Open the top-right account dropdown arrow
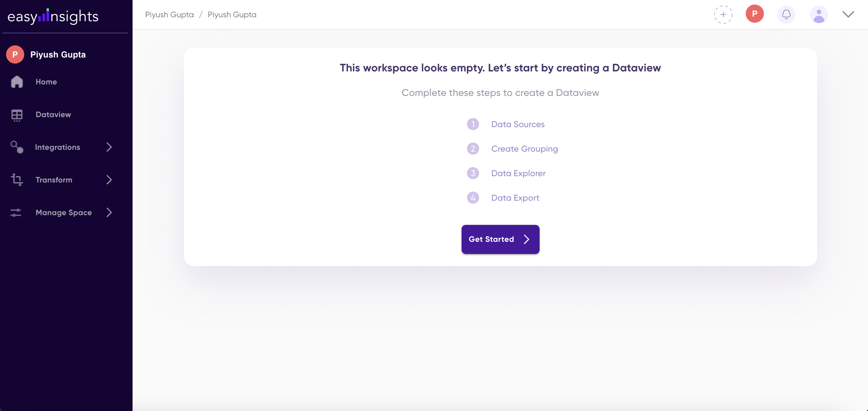The image size is (868, 411). [x=848, y=14]
